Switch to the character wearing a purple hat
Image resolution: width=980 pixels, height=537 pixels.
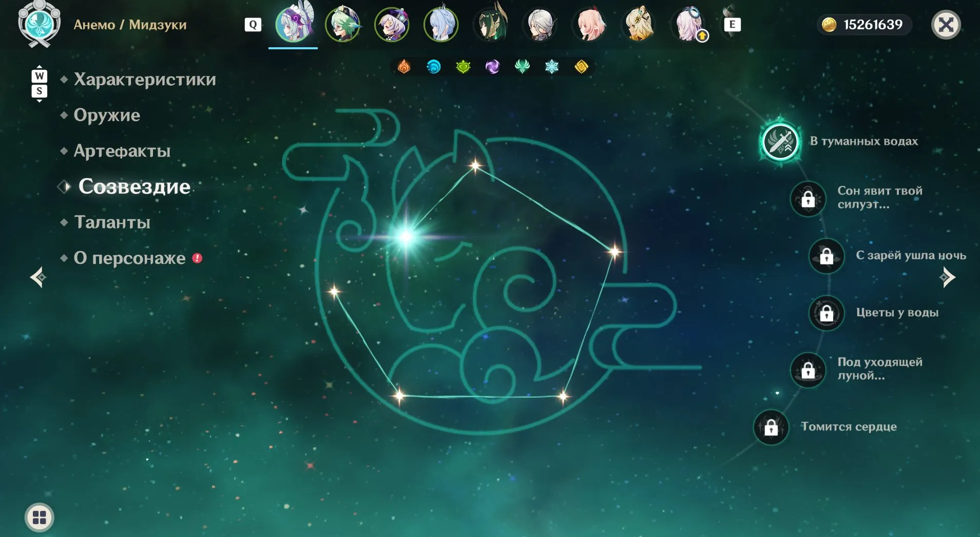tap(392, 24)
